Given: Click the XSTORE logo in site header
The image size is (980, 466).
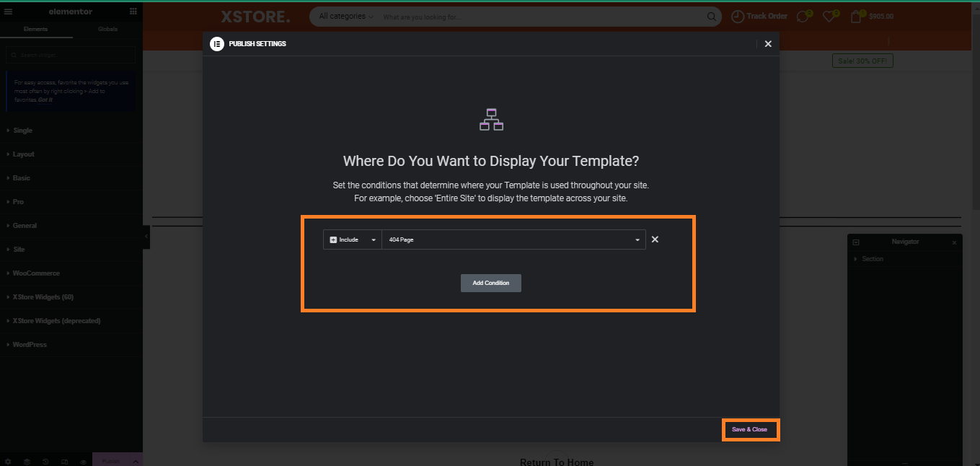Looking at the screenshot, I should coord(255,17).
